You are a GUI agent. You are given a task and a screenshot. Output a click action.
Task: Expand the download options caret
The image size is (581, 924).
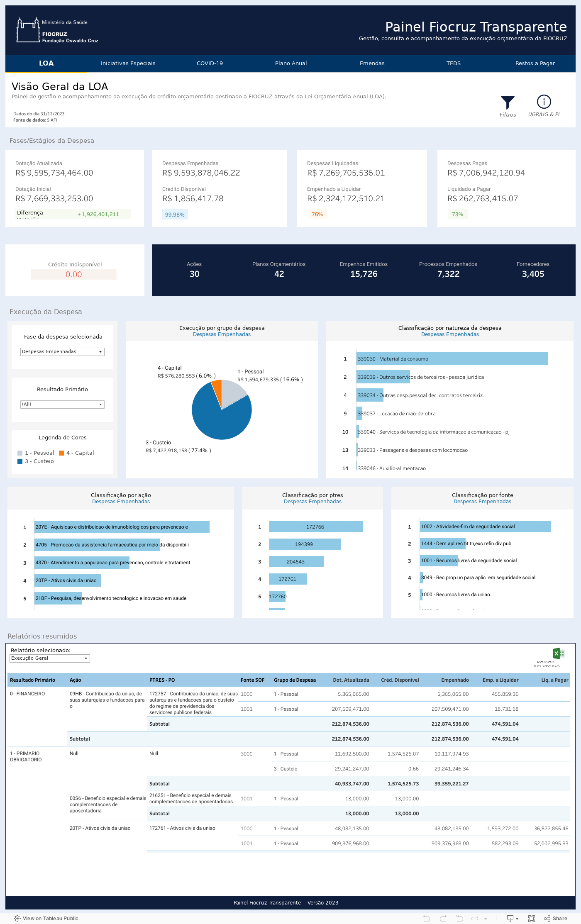pos(517,919)
